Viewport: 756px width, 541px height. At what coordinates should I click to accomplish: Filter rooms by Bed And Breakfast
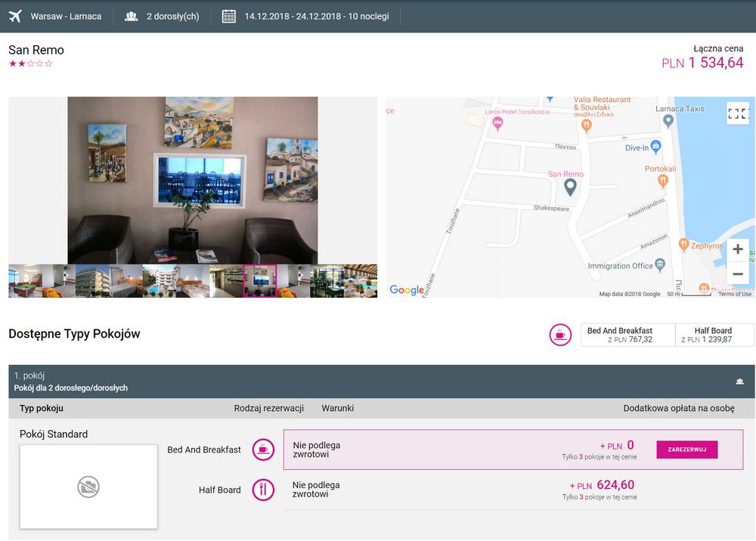[627, 335]
